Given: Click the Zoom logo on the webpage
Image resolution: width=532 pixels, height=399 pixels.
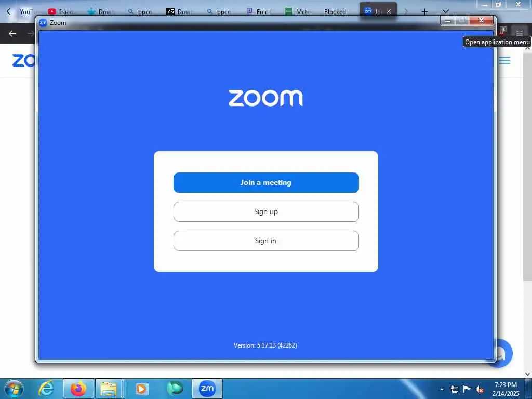Looking at the screenshot, I should coord(24,60).
